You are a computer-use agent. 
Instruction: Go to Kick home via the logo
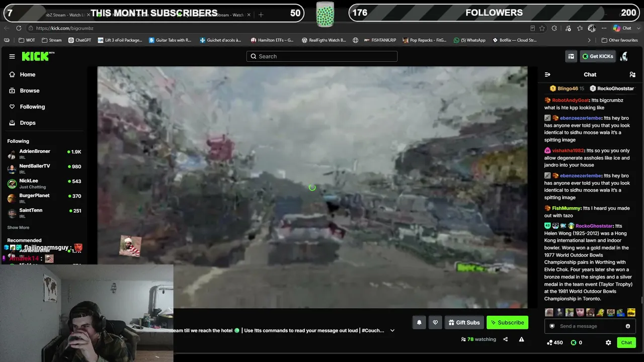coord(38,56)
